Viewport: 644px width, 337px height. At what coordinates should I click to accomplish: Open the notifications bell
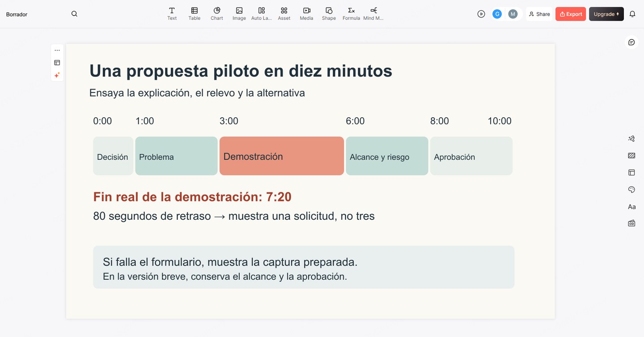click(x=632, y=14)
